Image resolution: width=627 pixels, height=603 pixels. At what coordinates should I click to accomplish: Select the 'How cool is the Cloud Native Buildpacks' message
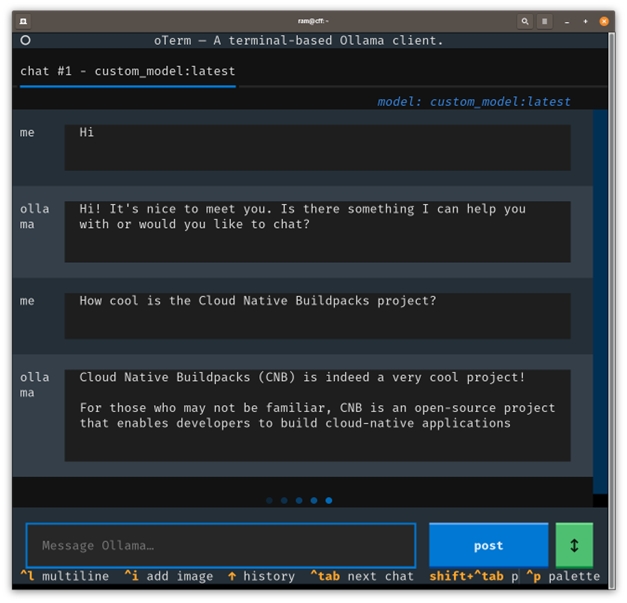[317, 316]
